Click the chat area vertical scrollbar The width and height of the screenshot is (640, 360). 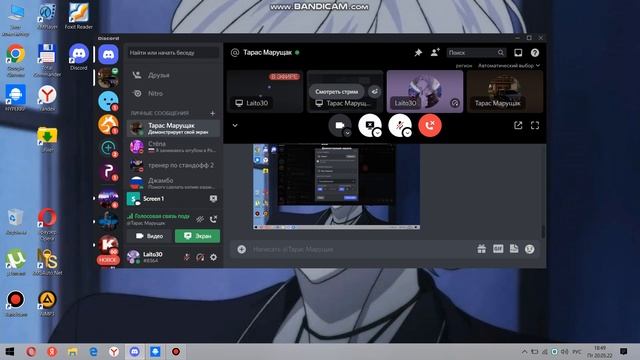(x=543, y=231)
